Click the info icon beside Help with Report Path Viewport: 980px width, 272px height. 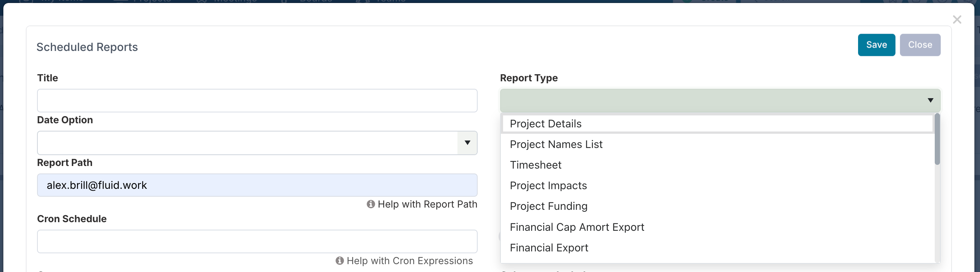coord(371,204)
